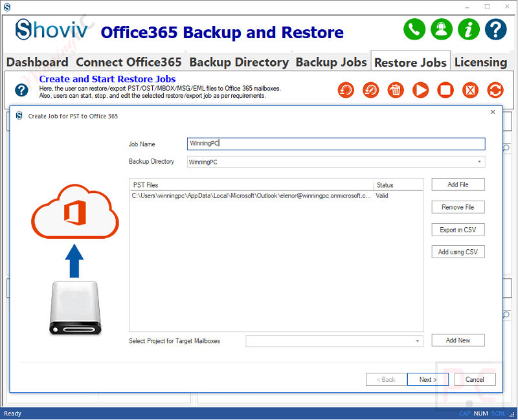Click the Add New button
The width and height of the screenshot is (518, 420).
458,340
